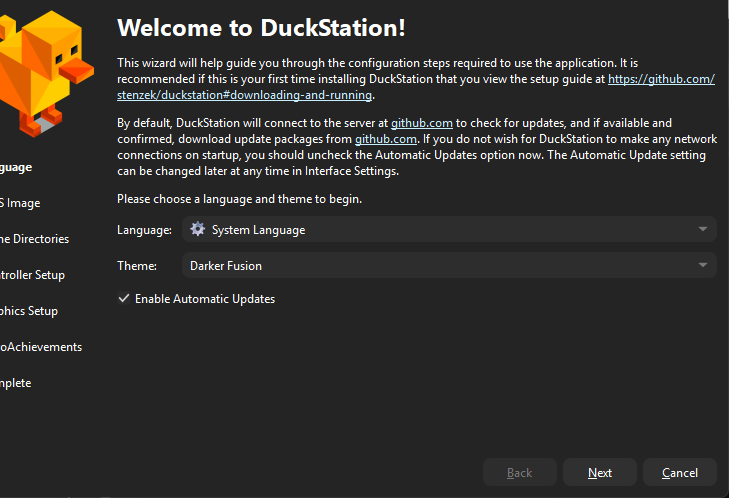Open the RetroAchievements step
729x498 pixels.
(x=41, y=347)
